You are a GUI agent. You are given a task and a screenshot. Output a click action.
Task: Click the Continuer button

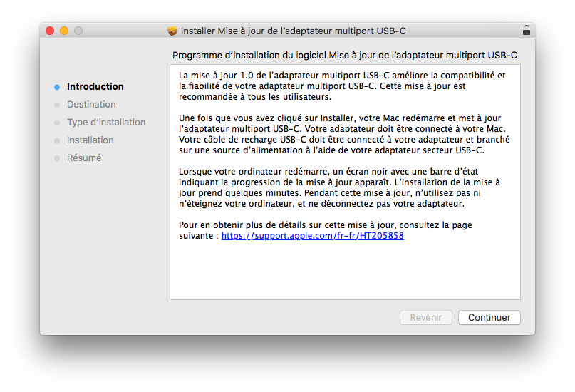click(489, 318)
